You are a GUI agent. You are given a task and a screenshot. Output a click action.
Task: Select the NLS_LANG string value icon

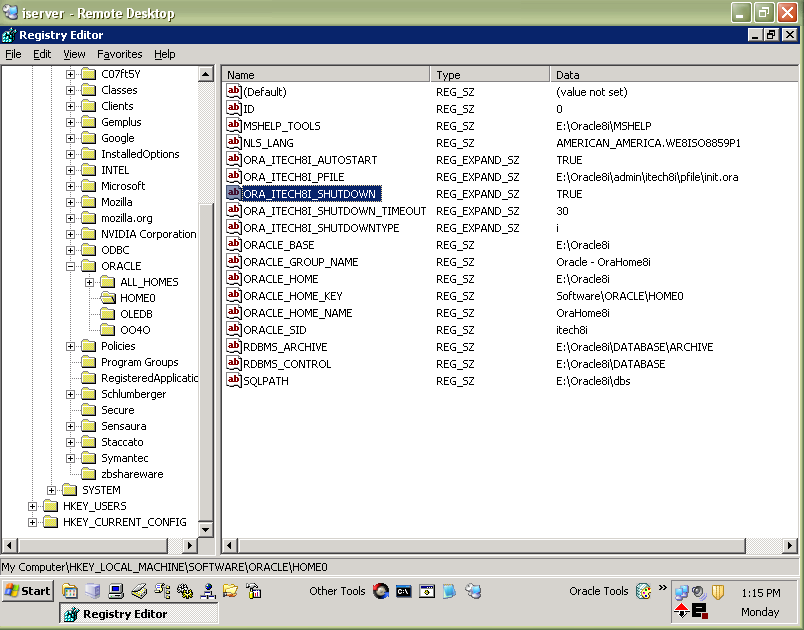[x=234, y=143]
